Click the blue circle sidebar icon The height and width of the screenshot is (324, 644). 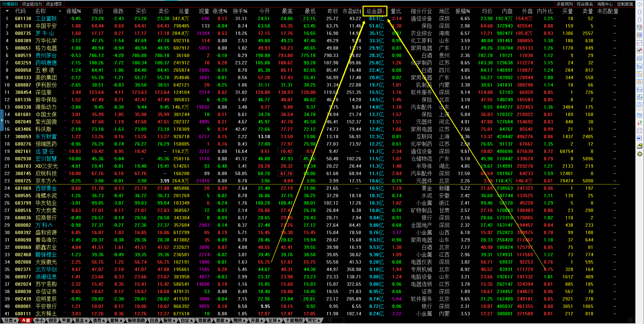coord(640,105)
